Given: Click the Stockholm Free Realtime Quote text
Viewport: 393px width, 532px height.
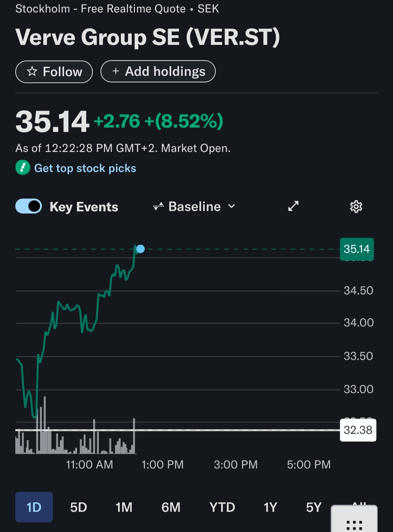Looking at the screenshot, I should click(117, 8).
